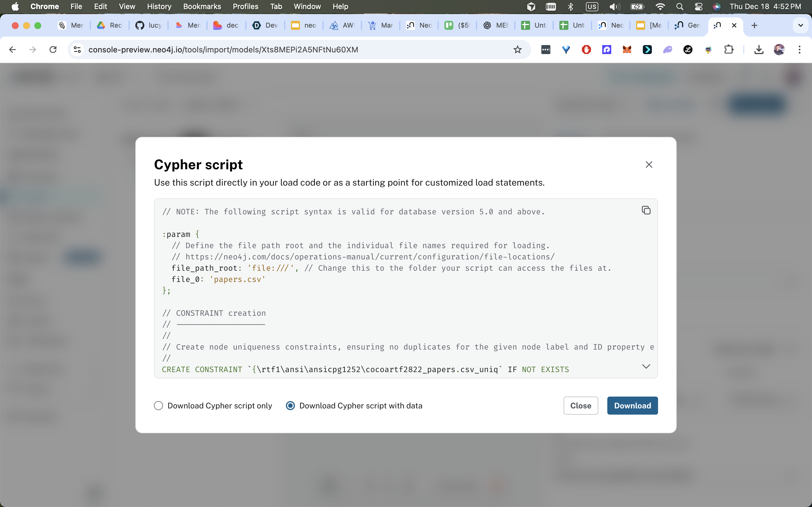Image resolution: width=812 pixels, height=507 pixels.
Task: Bookmark this page with star icon
Action: [x=517, y=50]
